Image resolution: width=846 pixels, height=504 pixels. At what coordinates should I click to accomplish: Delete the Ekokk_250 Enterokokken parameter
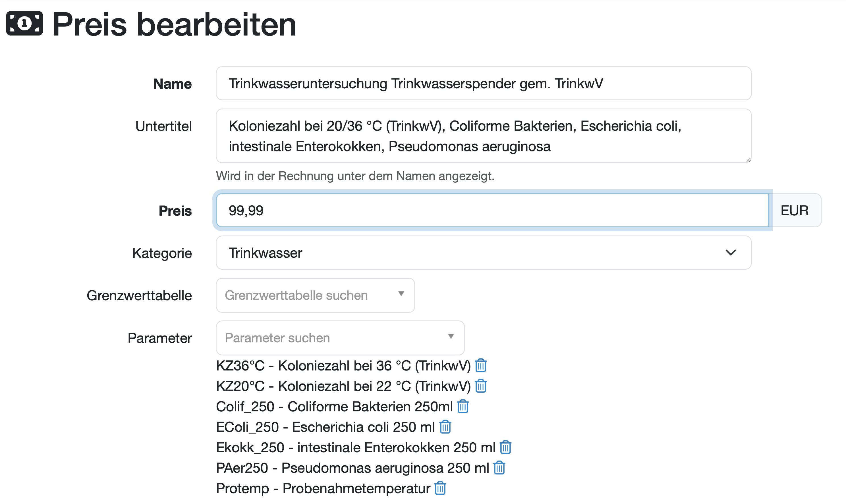click(x=505, y=447)
